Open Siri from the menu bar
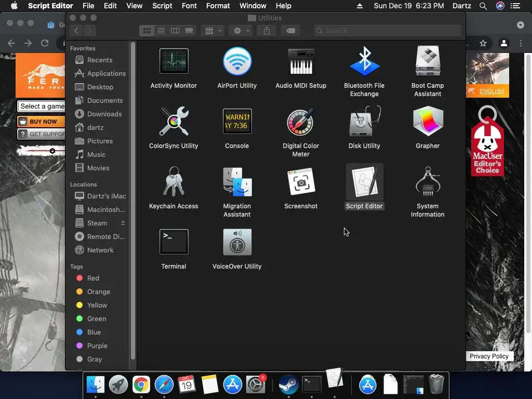The height and width of the screenshot is (399, 532). 500,6
